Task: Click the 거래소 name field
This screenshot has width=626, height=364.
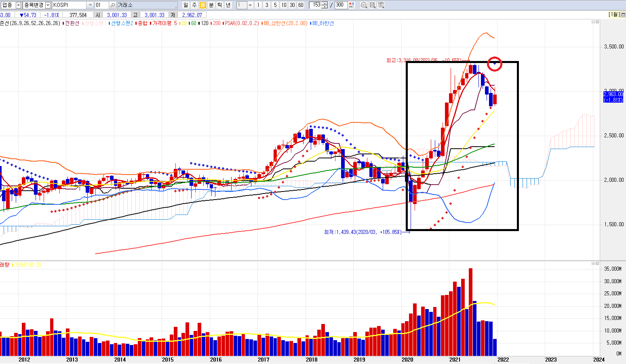Action: click(147, 5)
